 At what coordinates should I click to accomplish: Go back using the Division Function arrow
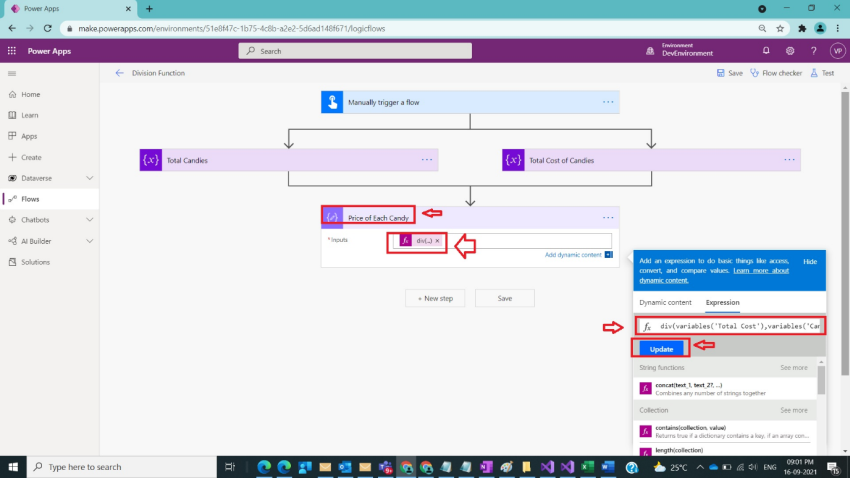click(119, 73)
